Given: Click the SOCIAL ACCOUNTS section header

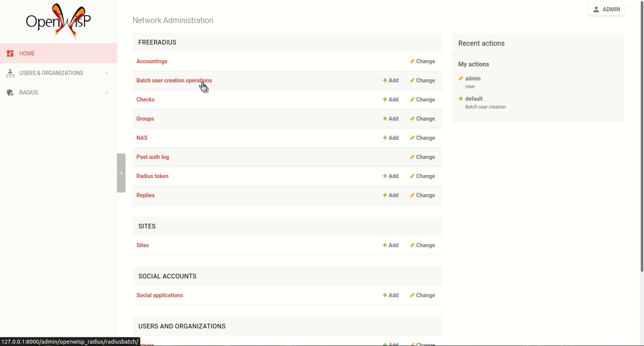Looking at the screenshot, I should (287, 276).
